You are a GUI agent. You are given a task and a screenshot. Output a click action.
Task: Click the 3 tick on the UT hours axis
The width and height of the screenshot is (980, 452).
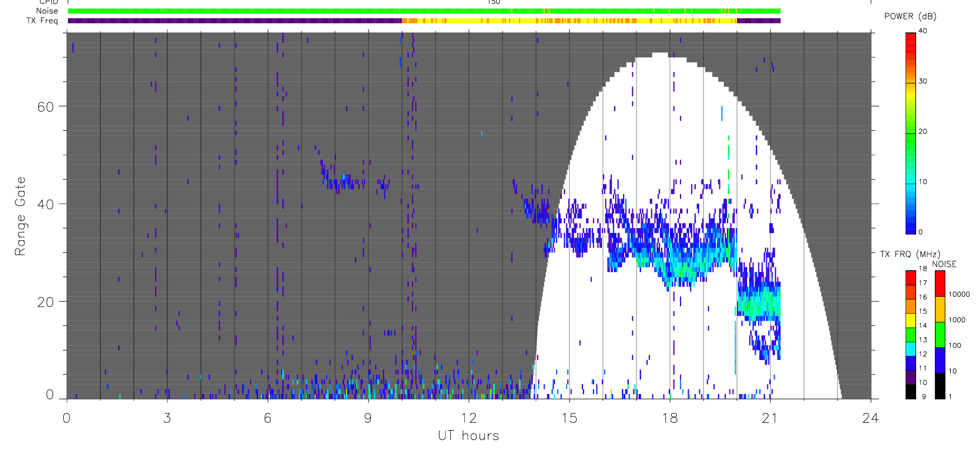click(x=167, y=418)
